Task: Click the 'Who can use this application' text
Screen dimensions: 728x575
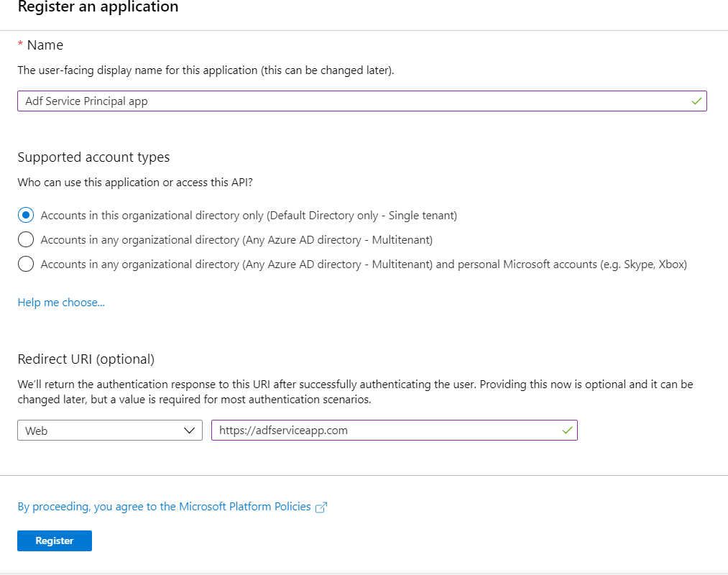Action: coord(135,183)
